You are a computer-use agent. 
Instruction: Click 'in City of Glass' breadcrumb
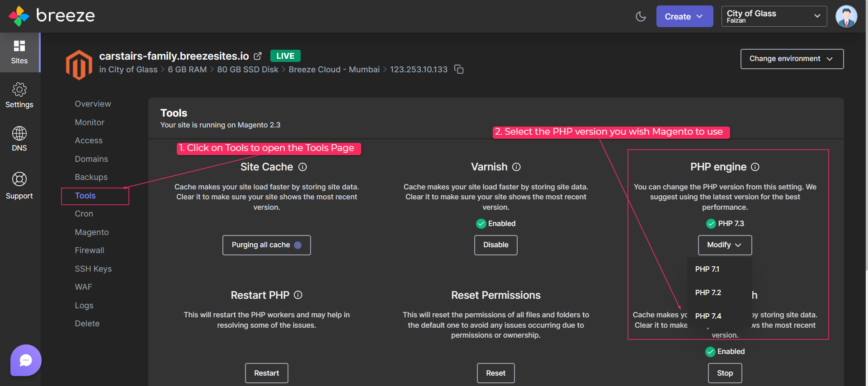[x=128, y=70]
